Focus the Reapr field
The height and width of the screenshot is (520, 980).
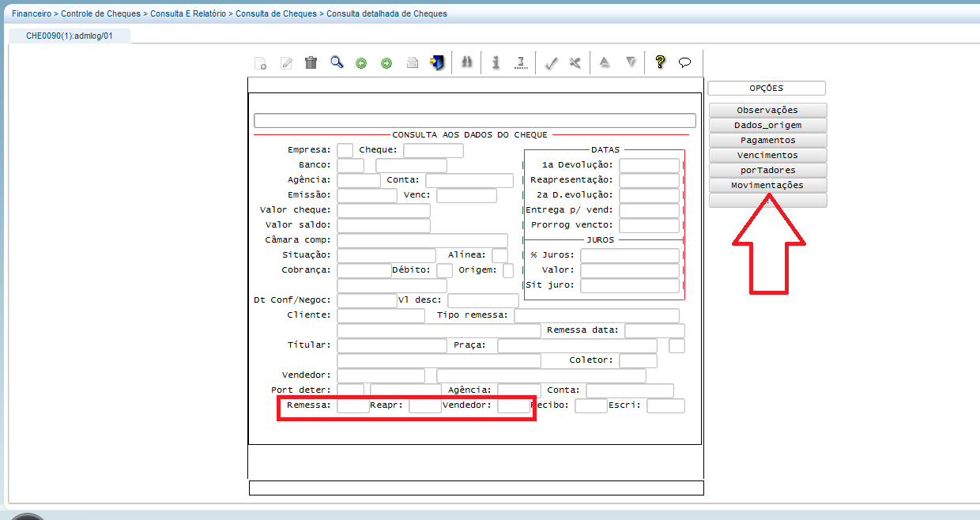tap(425, 405)
